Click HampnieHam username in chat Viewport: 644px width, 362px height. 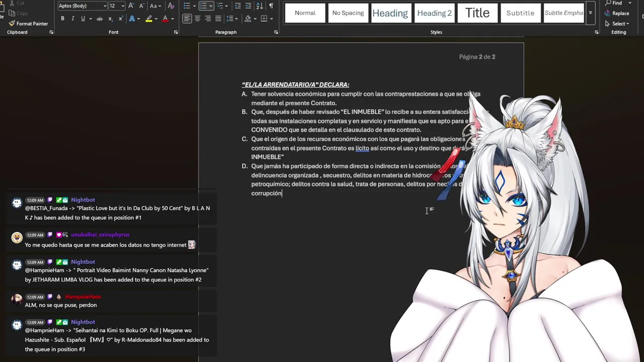tap(83, 297)
